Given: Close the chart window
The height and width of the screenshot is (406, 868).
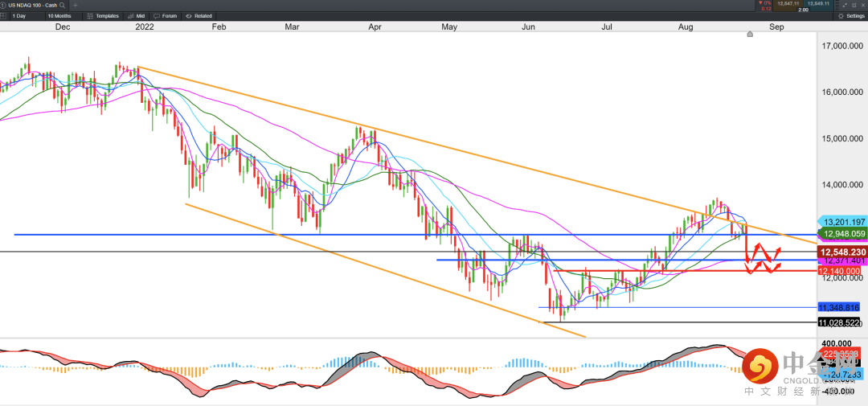Looking at the screenshot, I should [863, 5].
